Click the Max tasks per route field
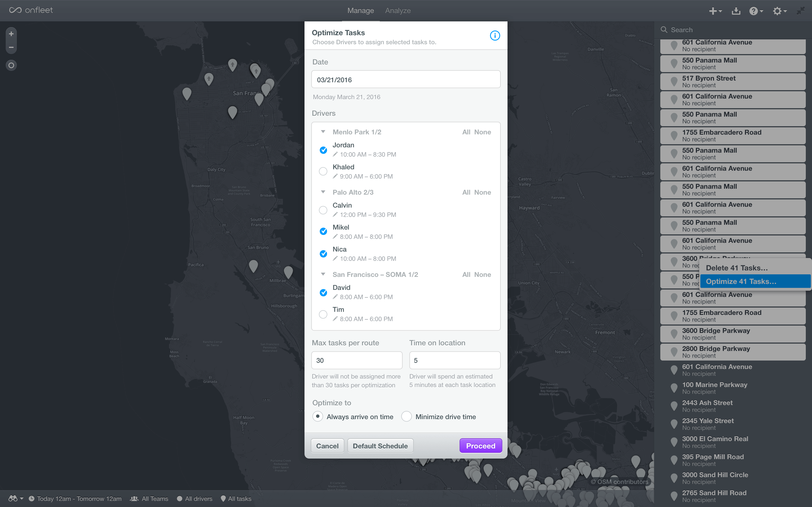This screenshot has width=812, height=507. [x=357, y=361]
